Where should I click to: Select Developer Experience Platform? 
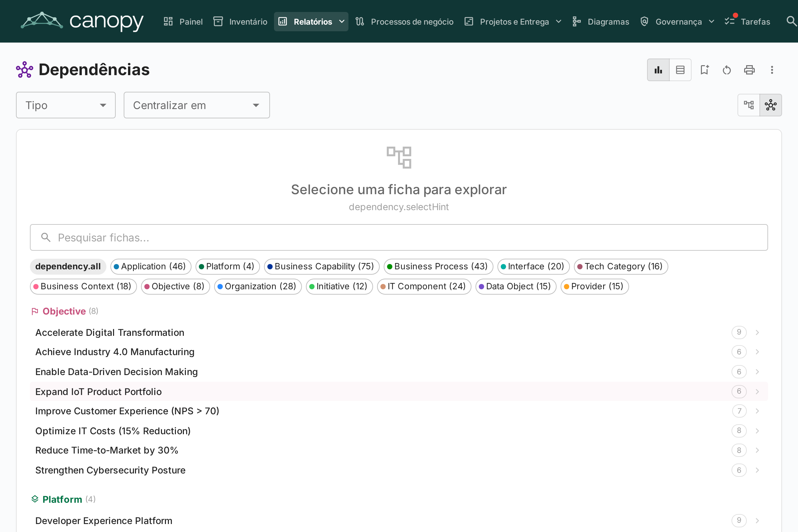click(x=399, y=521)
